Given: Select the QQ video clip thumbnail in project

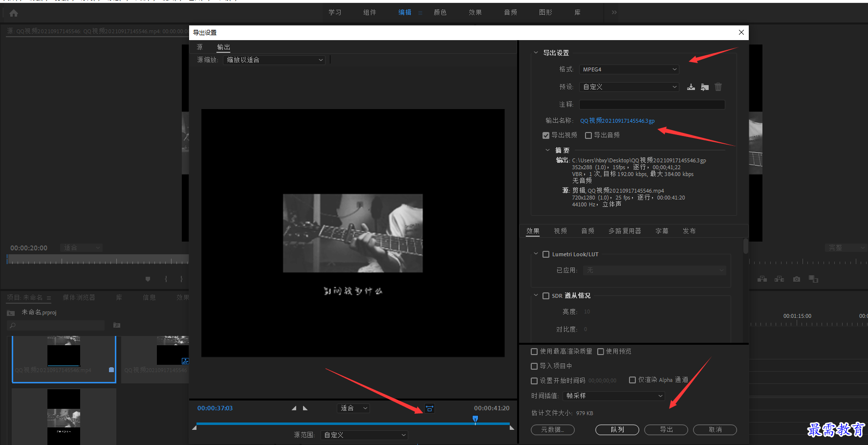Looking at the screenshot, I should 64,358.
